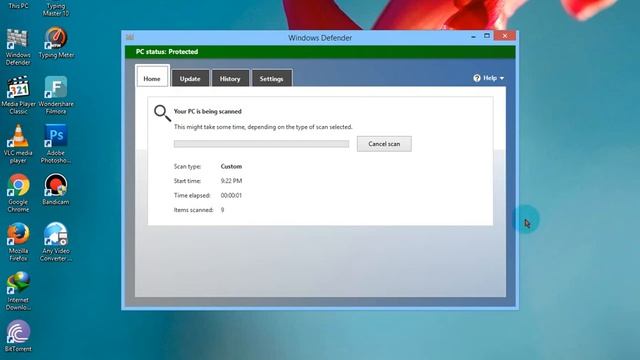The width and height of the screenshot is (640, 360).
Task: Click the Time elapsed value 00:00:01
Action: [x=231, y=196]
